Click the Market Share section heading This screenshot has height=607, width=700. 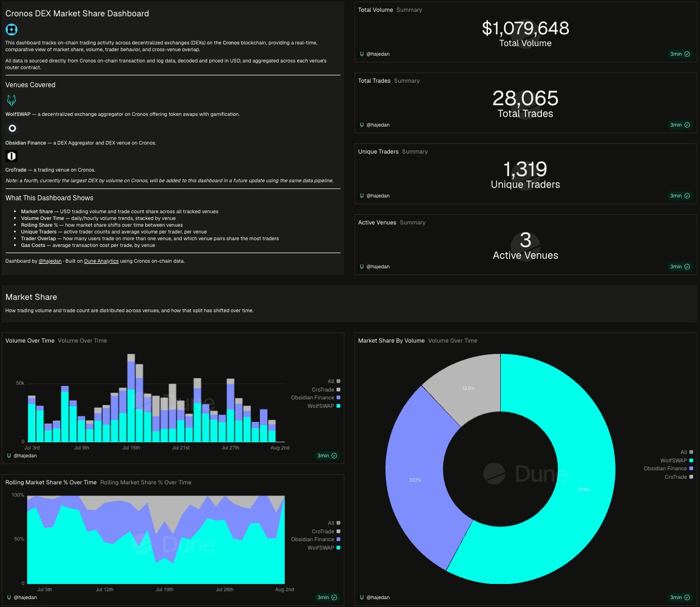31,297
